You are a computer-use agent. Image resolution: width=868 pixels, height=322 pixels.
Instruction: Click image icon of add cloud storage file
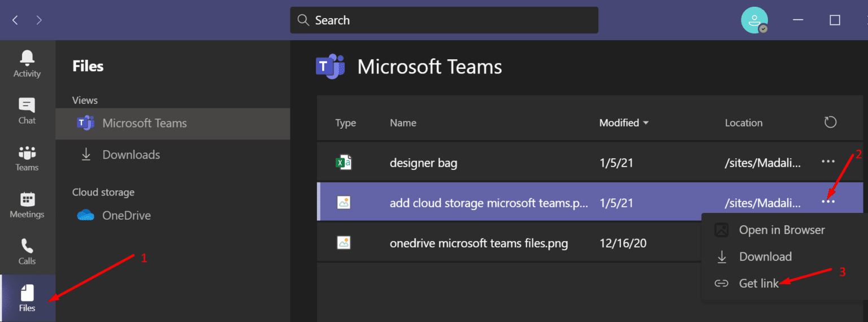point(344,202)
